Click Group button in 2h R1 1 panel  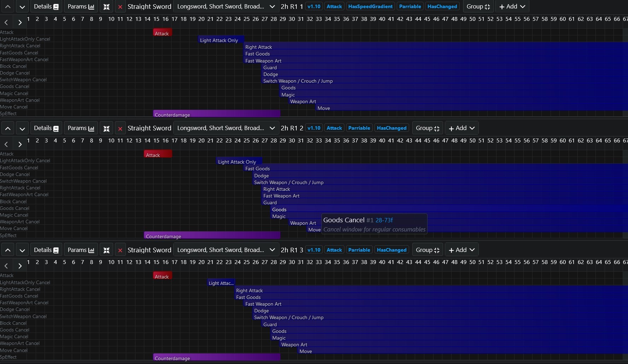(x=478, y=7)
